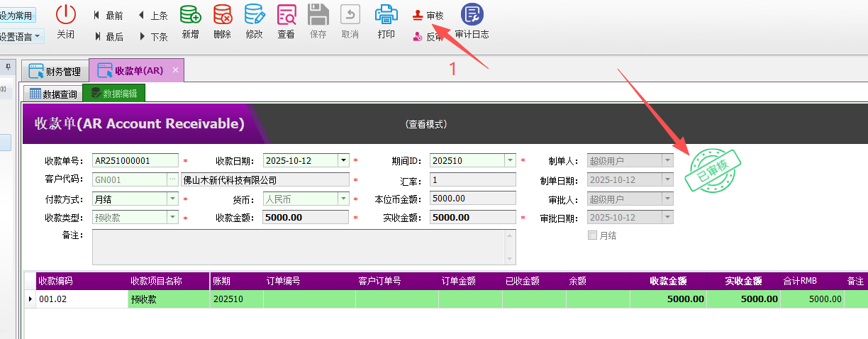Expand the 收款日期 date dropdown
This screenshot has height=339, width=868.
click(x=343, y=161)
